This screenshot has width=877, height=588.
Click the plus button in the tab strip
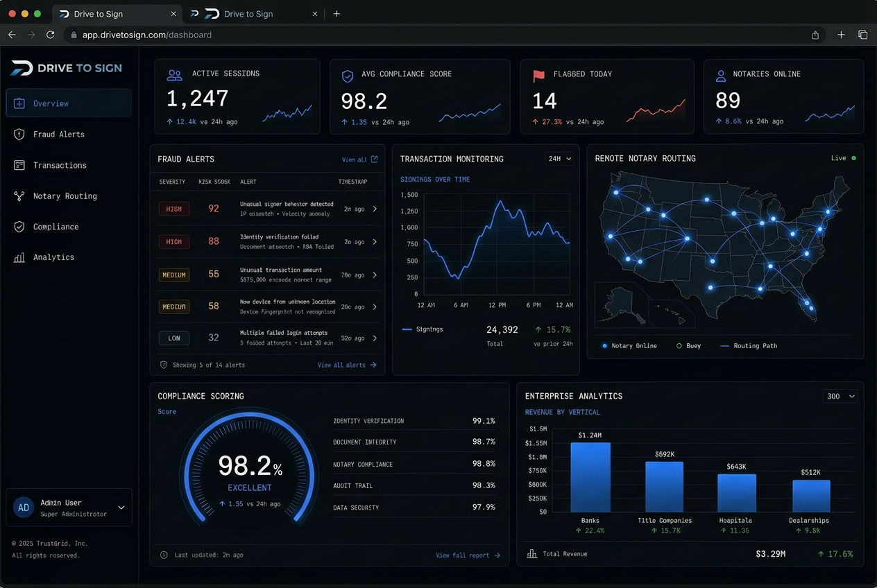(x=337, y=13)
